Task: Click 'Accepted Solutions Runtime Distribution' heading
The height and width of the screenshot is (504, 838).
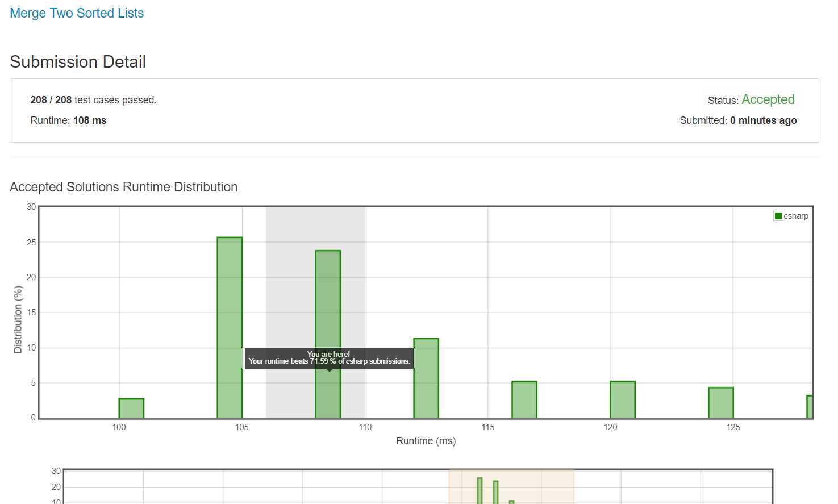Action: (x=124, y=187)
